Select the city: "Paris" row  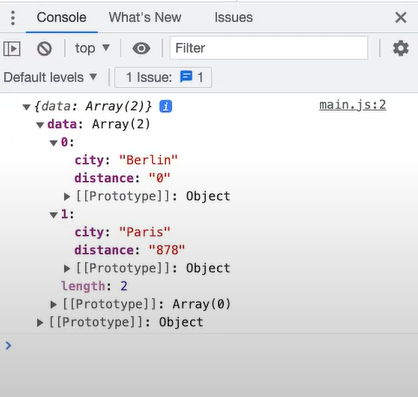(122, 232)
